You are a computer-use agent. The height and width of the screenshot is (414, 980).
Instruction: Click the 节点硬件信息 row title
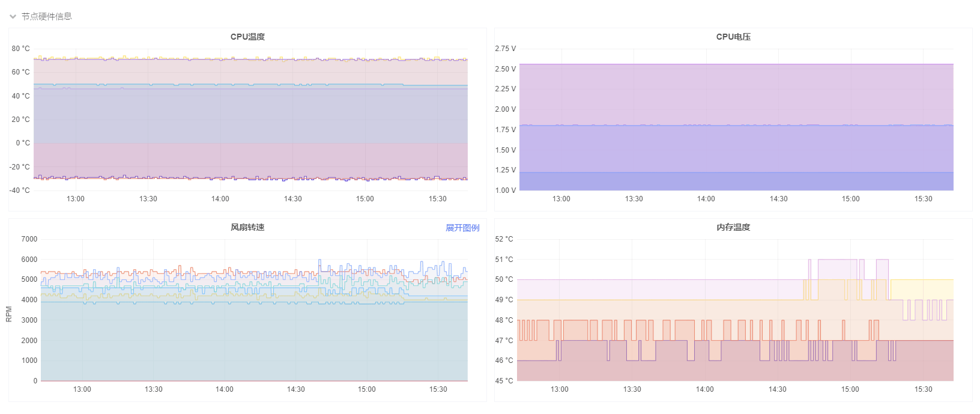47,17
